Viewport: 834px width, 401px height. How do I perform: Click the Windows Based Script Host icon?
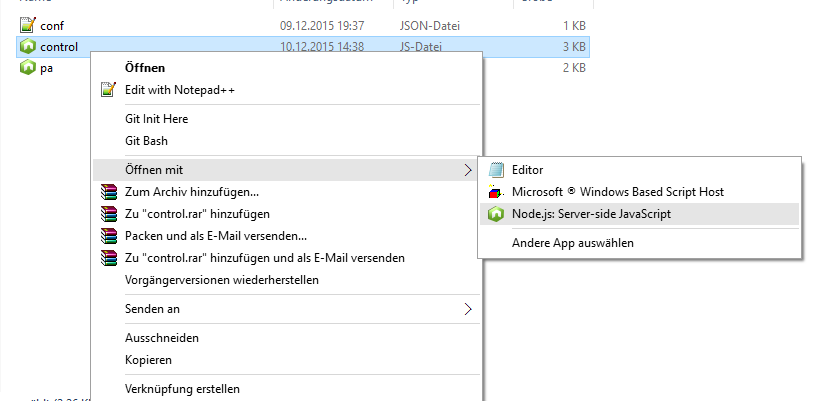coord(496,191)
